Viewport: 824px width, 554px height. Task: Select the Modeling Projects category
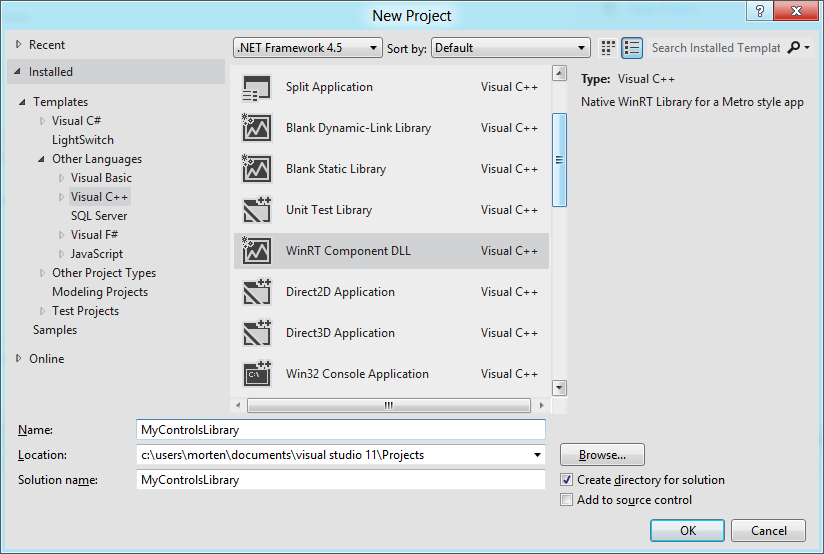point(100,292)
